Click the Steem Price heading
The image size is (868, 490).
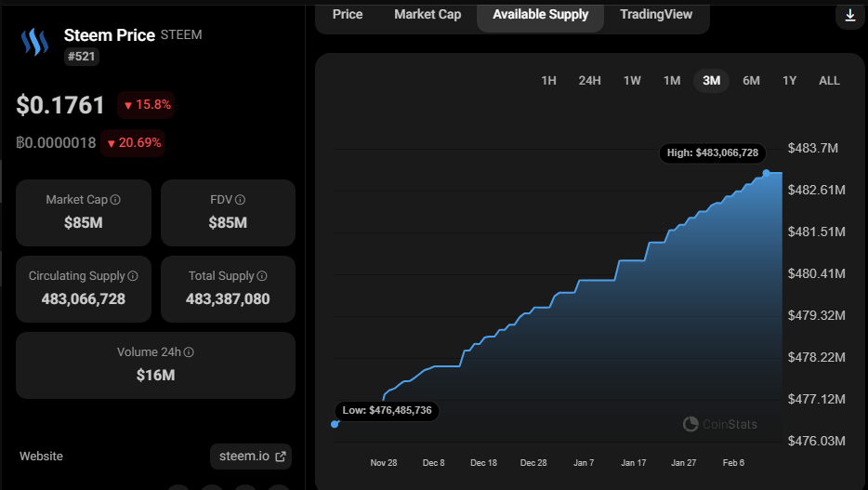click(110, 35)
